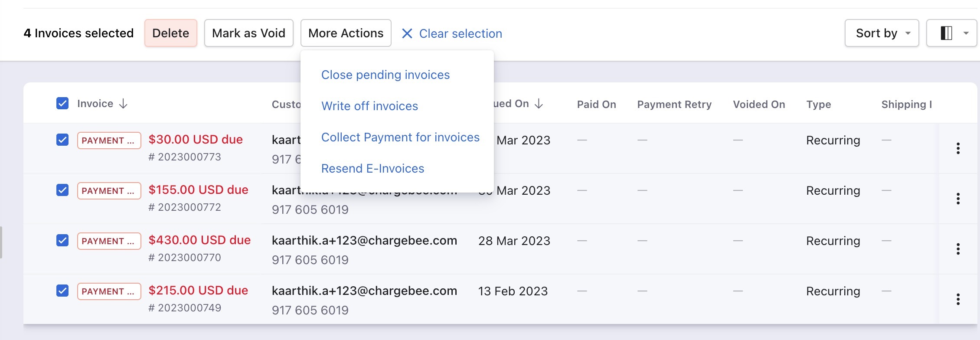The width and height of the screenshot is (980, 340).
Task: Collapse the More Actions dropdown
Action: click(346, 33)
